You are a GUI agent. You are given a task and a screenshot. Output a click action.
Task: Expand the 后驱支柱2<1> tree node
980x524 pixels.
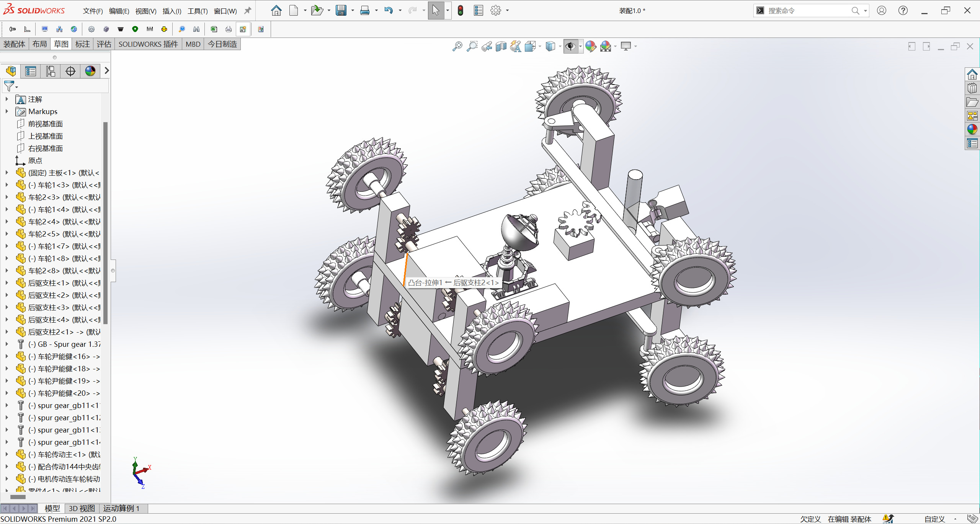pos(7,332)
